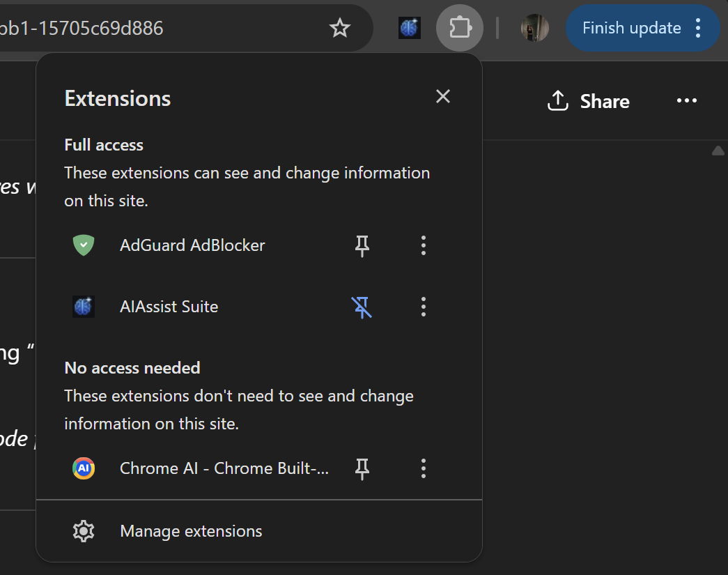Open more actions for AdGuard AdBlocker

click(424, 245)
